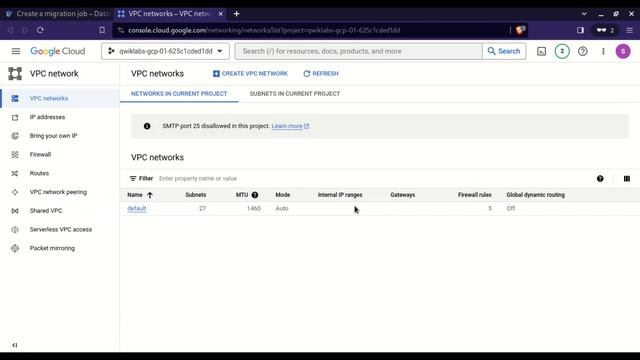
Task: Click the Mode column header
Action: tap(282, 195)
